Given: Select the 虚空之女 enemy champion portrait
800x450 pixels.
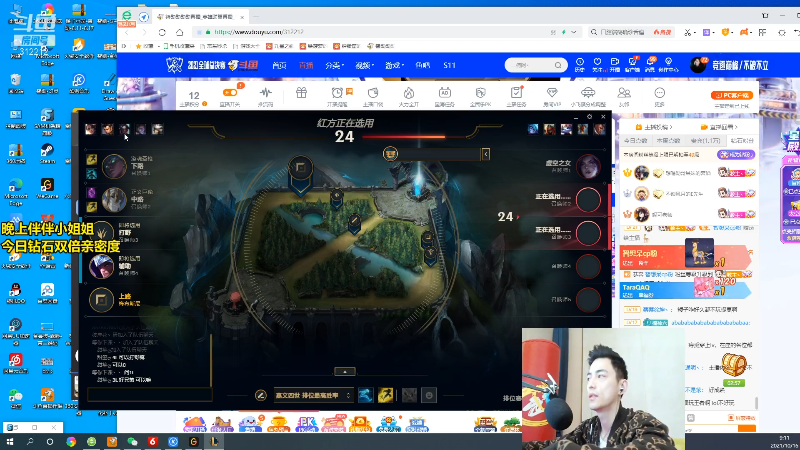Looking at the screenshot, I should [588, 166].
